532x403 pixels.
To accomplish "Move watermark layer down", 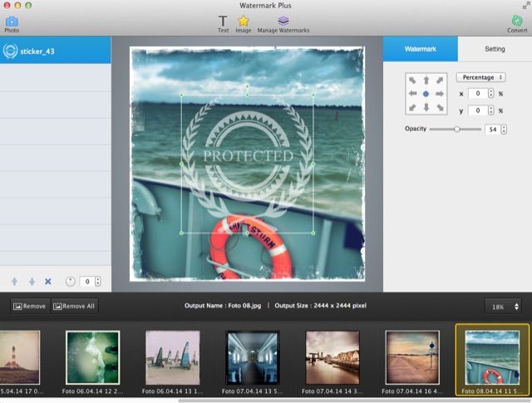I will (x=32, y=281).
